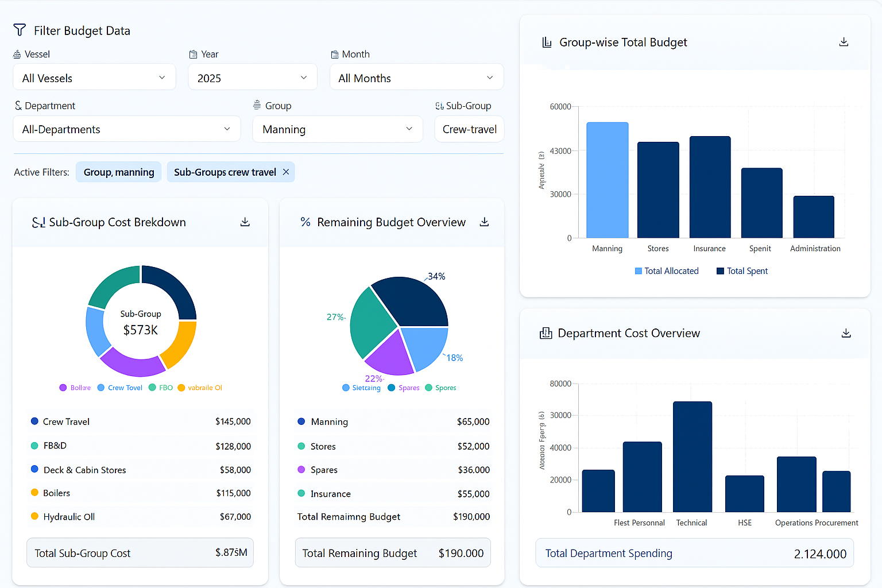Click the light blue Manning bar

tap(607, 180)
